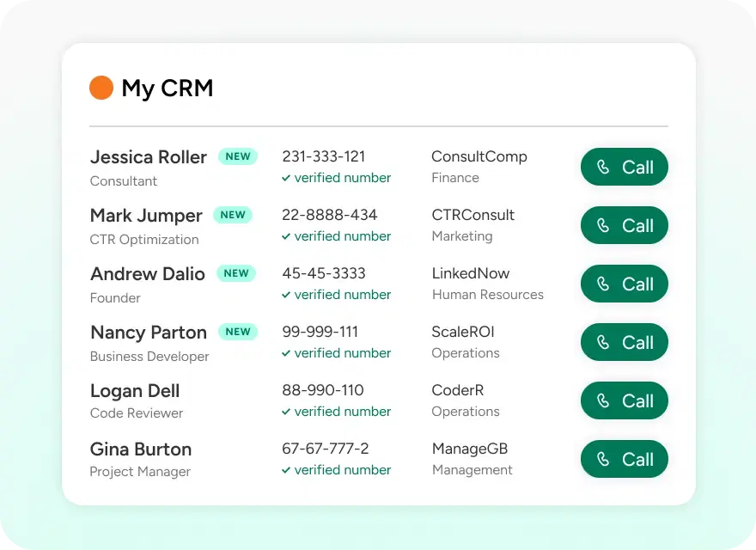The image size is (756, 550).
Task: Click the NEW badge beside Nancy Parton
Action: click(x=238, y=332)
